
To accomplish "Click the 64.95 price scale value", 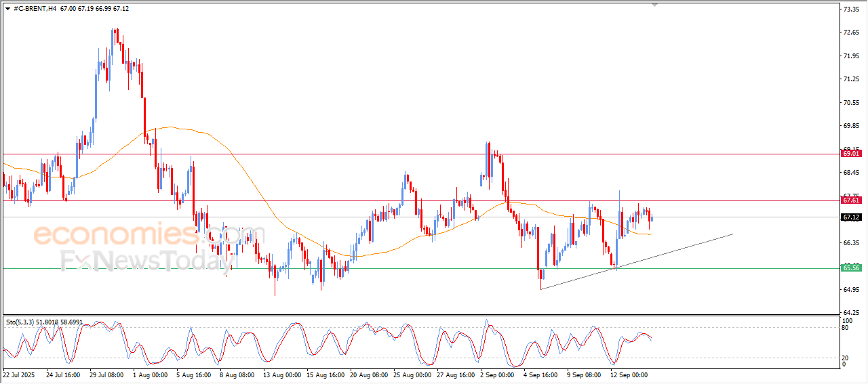I will point(852,290).
